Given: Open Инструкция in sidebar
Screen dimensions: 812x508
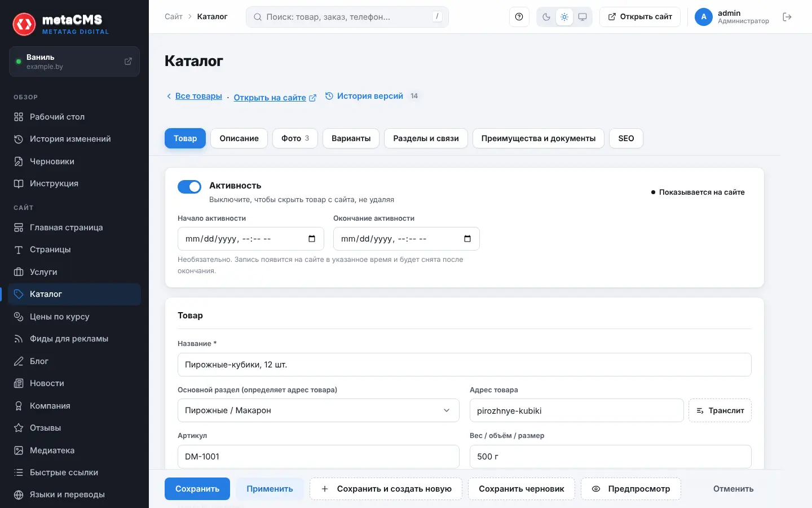Looking at the screenshot, I should click(x=74, y=183).
